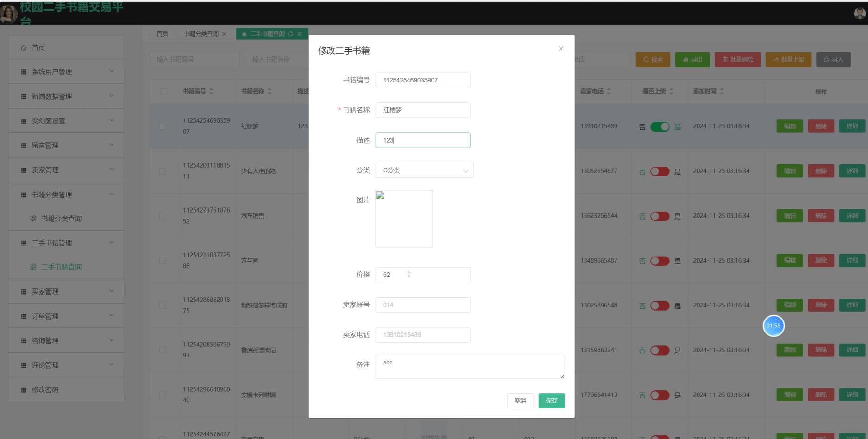This screenshot has width=868, height=439.
Task: Open the user avatar in the top-right corner
Action: coord(859,13)
